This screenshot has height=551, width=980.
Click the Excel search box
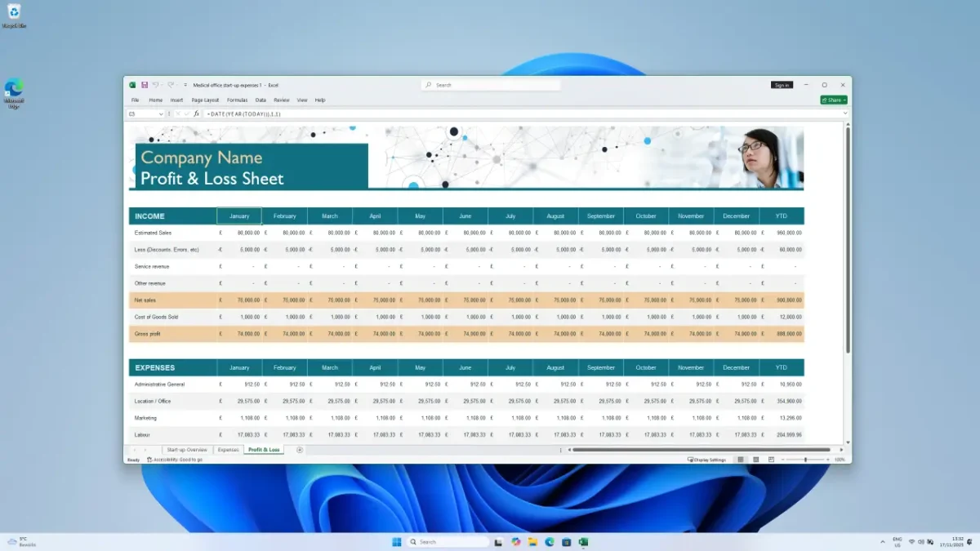491,85
